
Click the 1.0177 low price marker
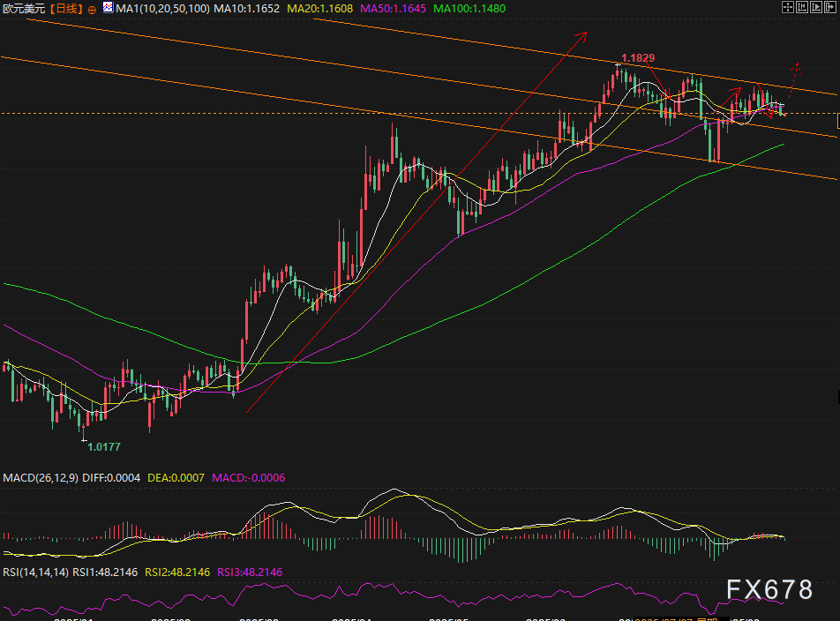104,446
